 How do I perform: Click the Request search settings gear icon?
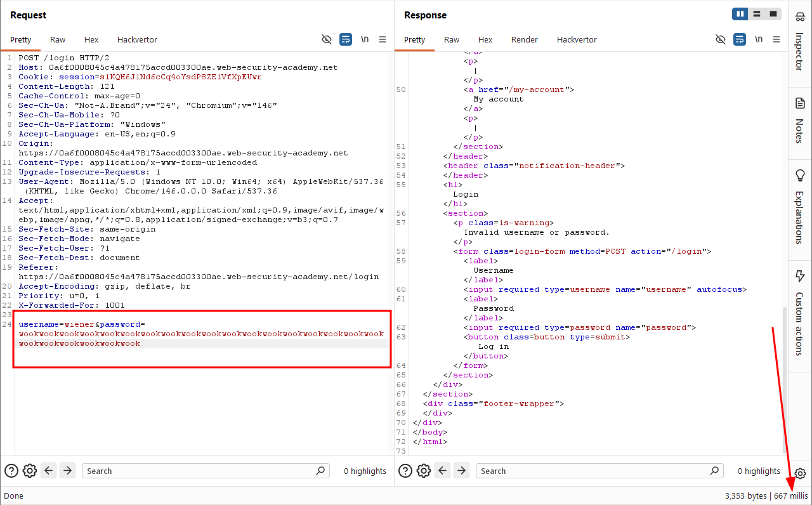[x=29, y=471]
